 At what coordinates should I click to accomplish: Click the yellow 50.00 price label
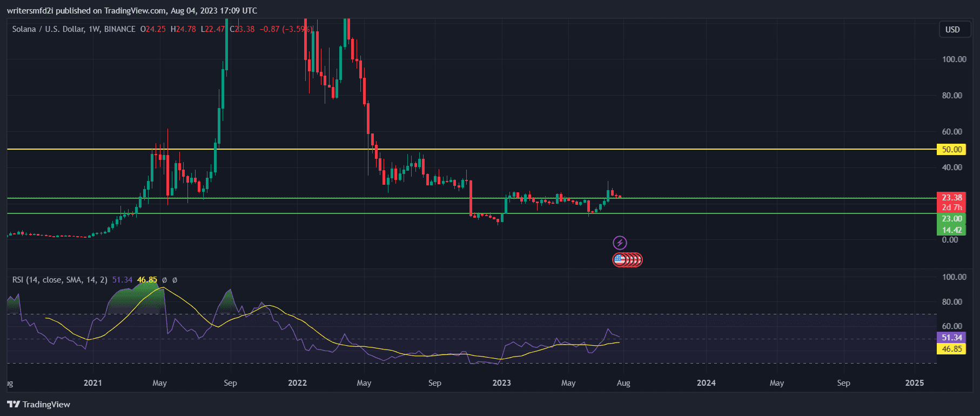[951, 149]
